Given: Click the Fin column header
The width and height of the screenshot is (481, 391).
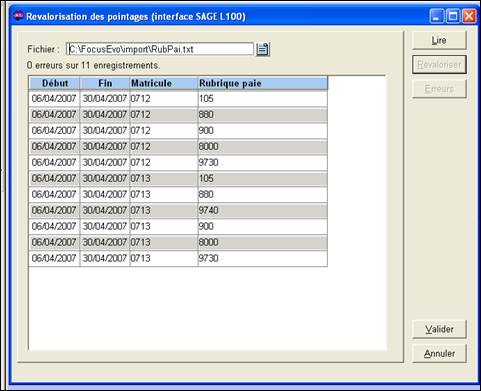Looking at the screenshot, I should pyautogui.click(x=105, y=83).
